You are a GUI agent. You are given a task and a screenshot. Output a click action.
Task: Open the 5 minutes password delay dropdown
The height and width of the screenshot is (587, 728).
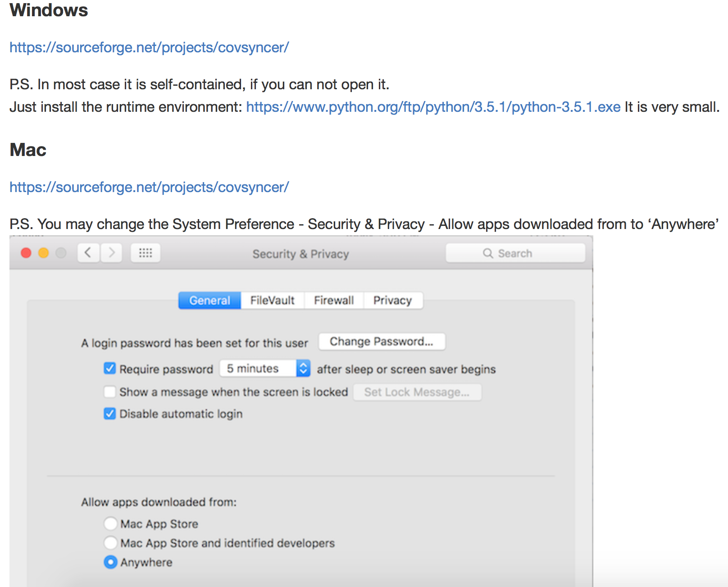coord(265,369)
